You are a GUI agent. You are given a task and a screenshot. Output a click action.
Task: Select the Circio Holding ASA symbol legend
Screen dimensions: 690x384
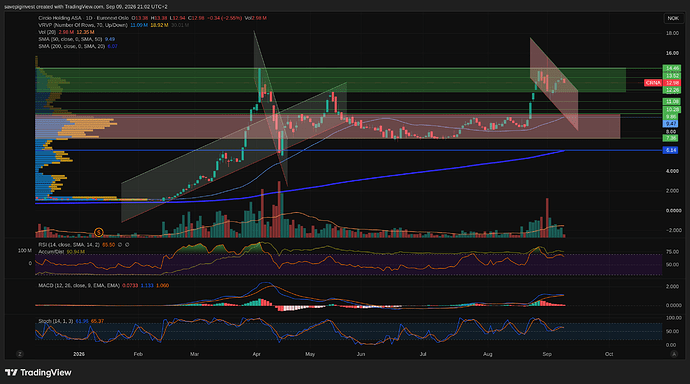[x=84, y=18]
